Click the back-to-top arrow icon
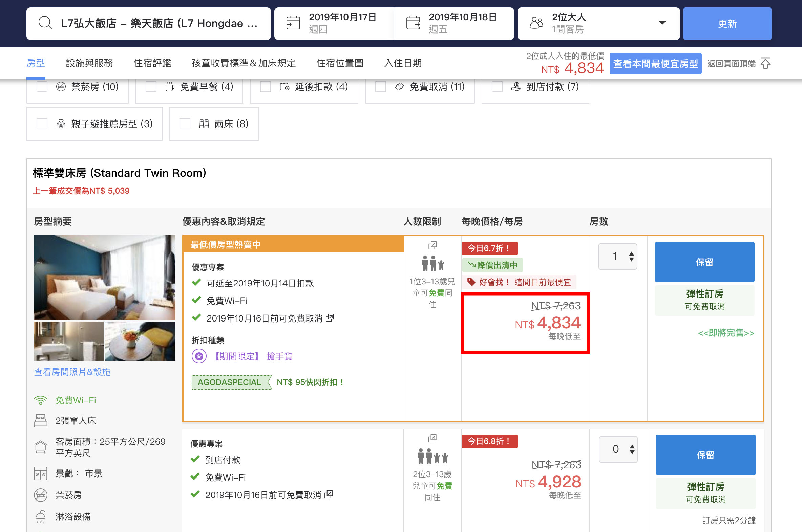The height and width of the screenshot is (532, 802). point(765,63)
